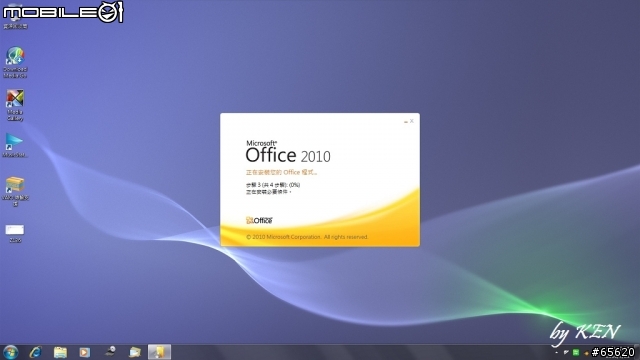This screenshot has width=640, height=360.
Task: Close the Office 2010 setup splash
Action: click(x=412, y=121)
